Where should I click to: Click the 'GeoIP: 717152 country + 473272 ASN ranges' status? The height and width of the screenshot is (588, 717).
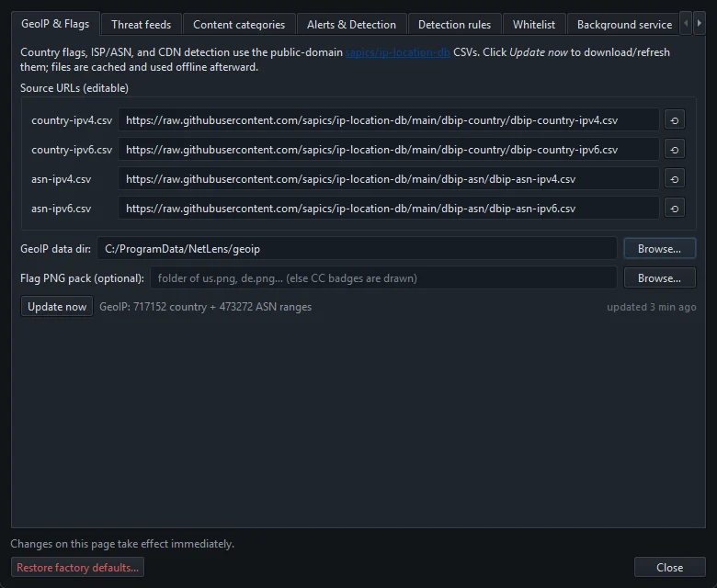[x=205, y=307]
